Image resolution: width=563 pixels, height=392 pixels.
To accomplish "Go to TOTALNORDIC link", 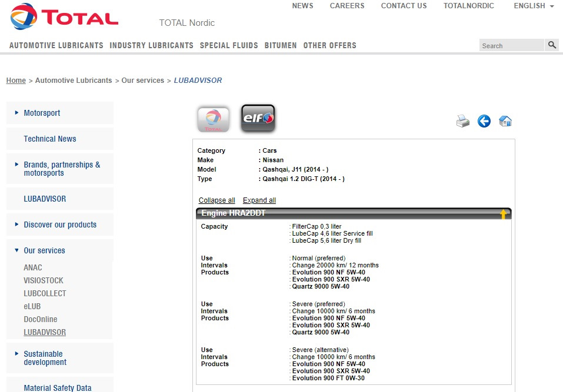I will (468, 6).
